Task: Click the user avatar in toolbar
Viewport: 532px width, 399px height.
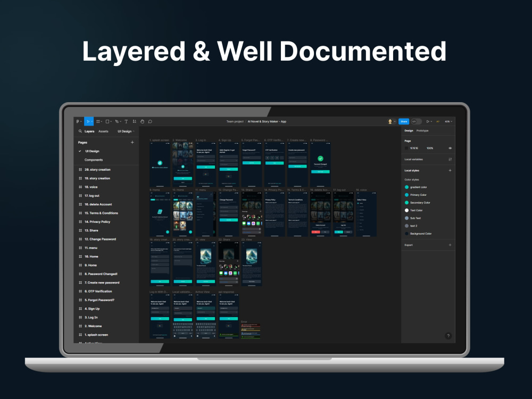Action: [390, 121]
